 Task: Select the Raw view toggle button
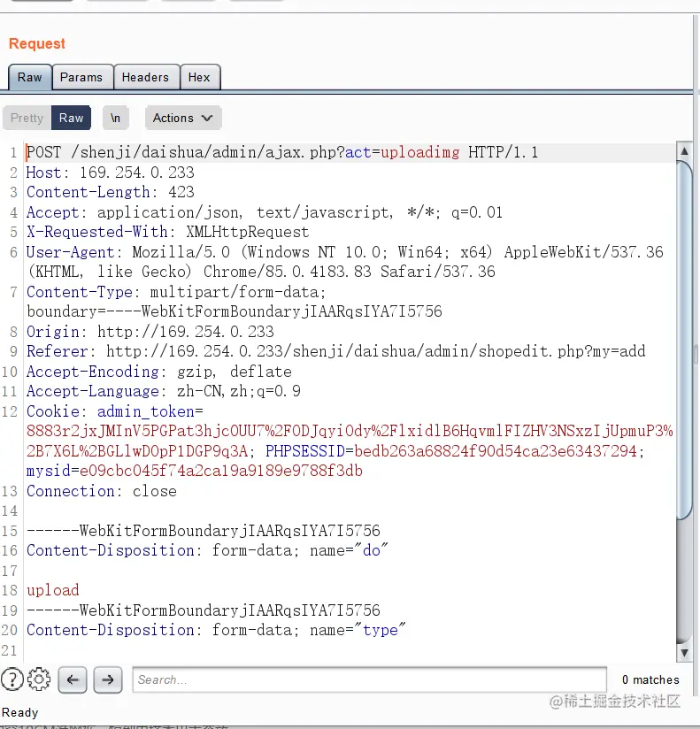[71, 118]
